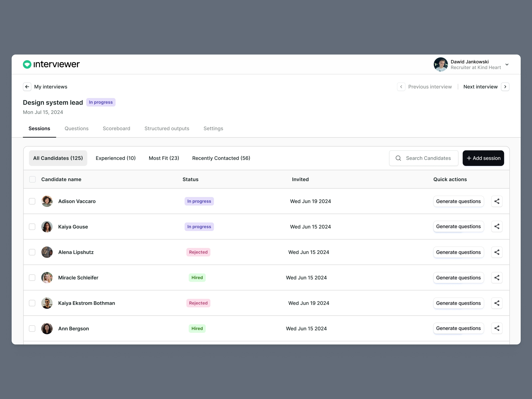Click the search magnifier icon
532x399 pixels.
398,158
